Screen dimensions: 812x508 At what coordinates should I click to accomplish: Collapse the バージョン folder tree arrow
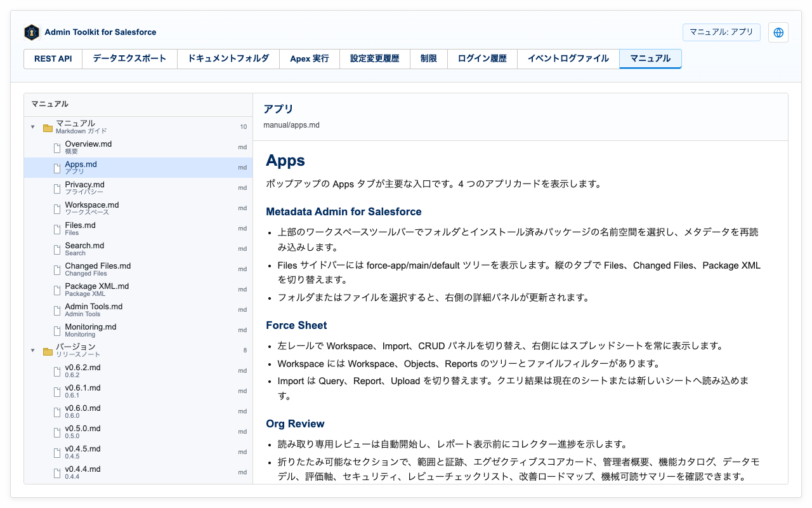pos(33,351)
